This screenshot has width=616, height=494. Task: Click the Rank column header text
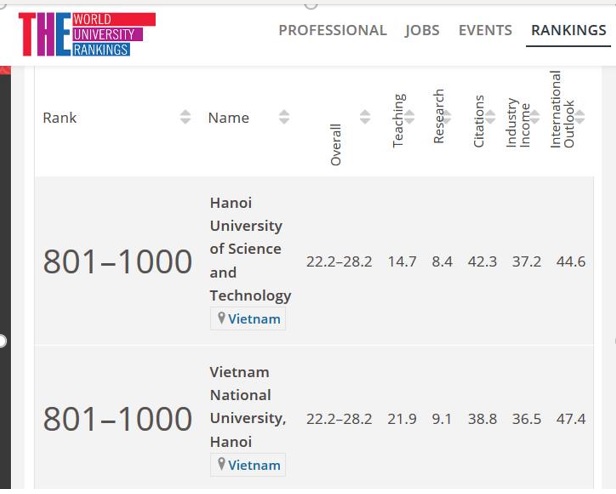click(60, 118)
